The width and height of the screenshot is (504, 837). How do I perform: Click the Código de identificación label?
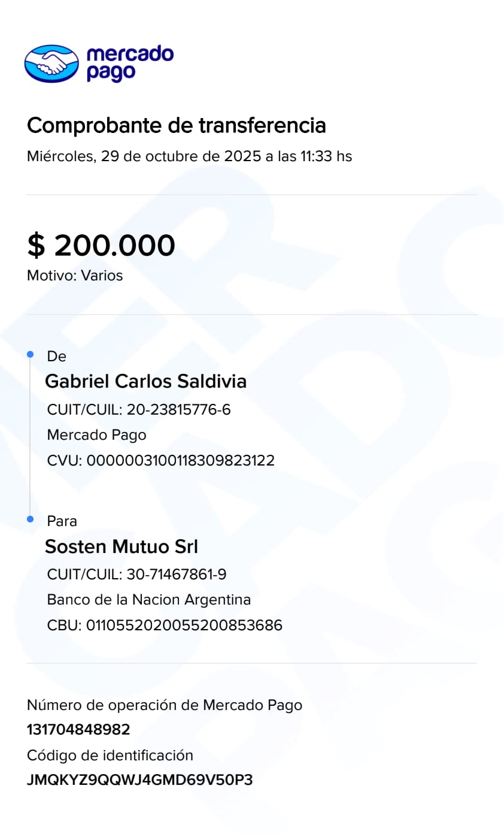[x=110, y=756]
